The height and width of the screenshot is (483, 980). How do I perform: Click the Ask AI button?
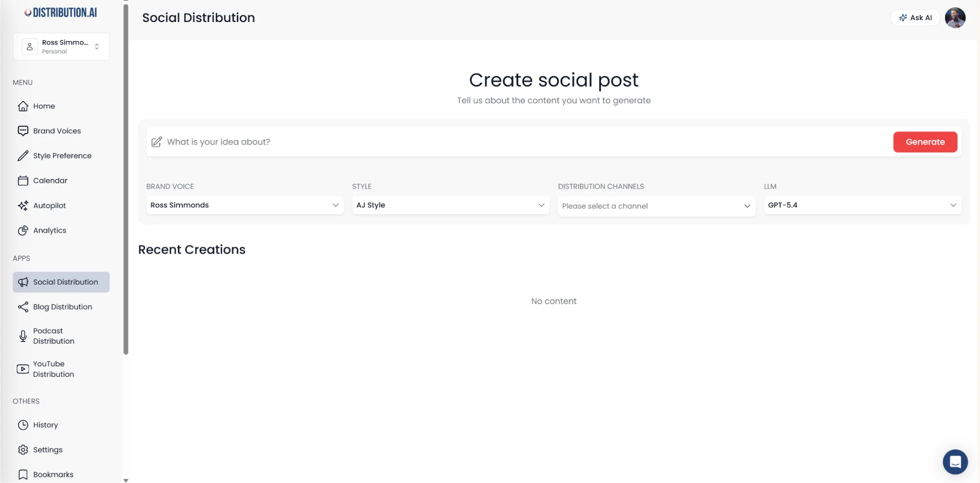click(x=915, y=18)
